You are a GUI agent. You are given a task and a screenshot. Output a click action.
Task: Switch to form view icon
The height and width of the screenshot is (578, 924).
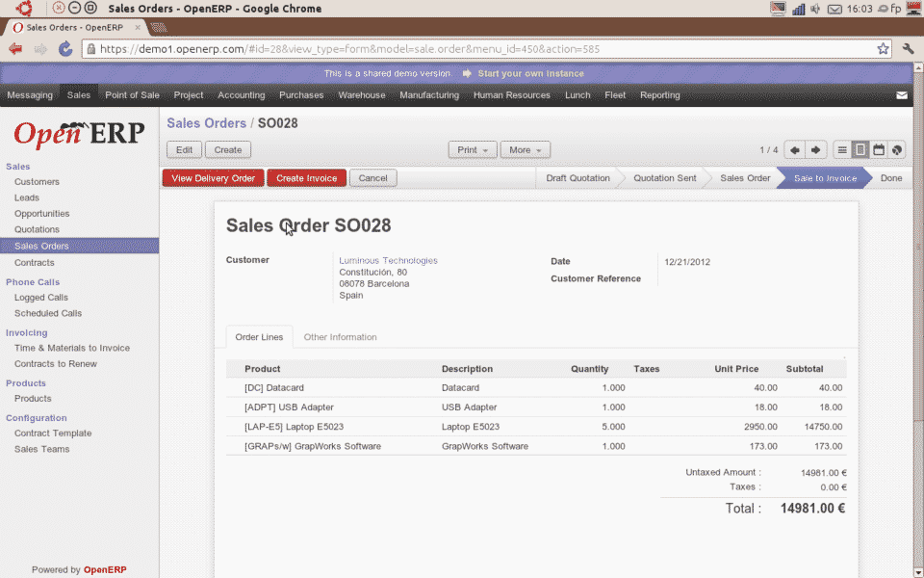(860, 150)
